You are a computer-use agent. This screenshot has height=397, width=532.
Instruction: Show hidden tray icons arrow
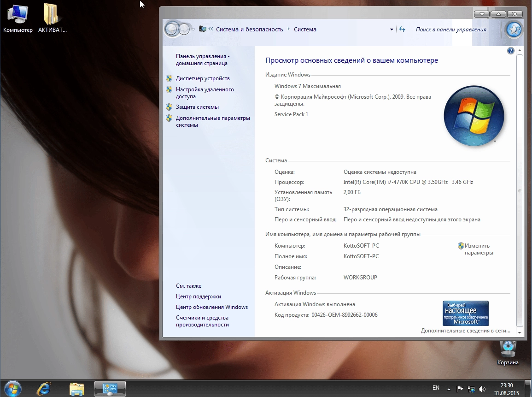click(449, 389)
